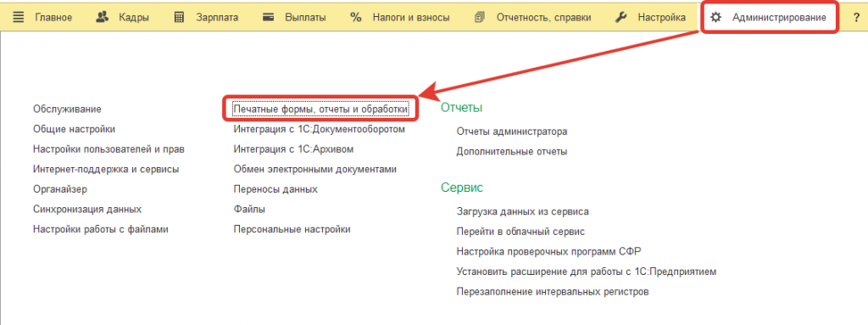
Task: Open Печатные формы, отчеты и обработки
Action: (321, 109)
